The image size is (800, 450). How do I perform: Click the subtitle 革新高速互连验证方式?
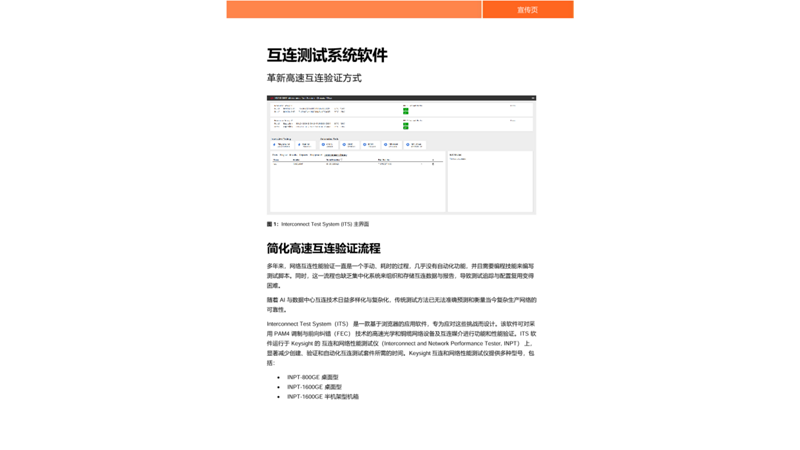pos(314,78)
